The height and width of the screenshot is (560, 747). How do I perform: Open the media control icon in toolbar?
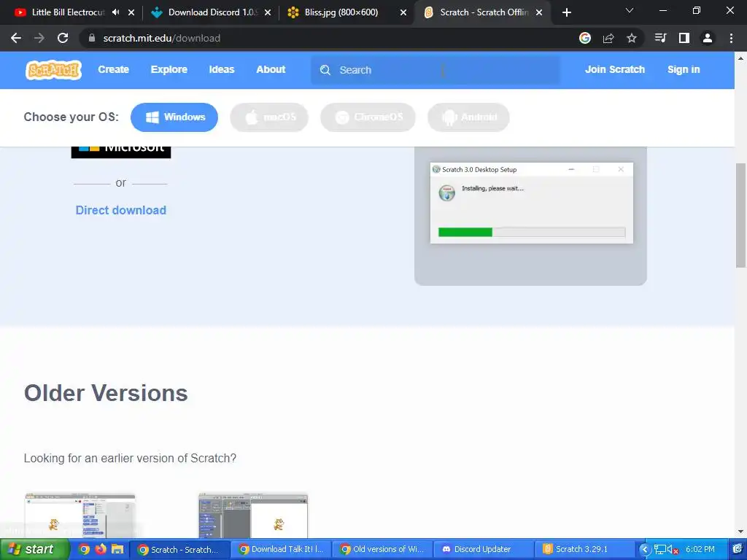(660, 38)
